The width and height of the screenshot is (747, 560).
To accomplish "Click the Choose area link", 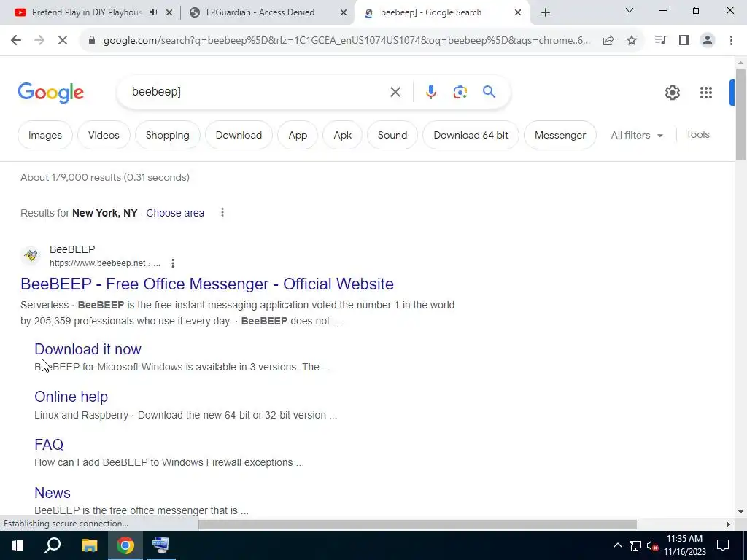I will point(175,213).
